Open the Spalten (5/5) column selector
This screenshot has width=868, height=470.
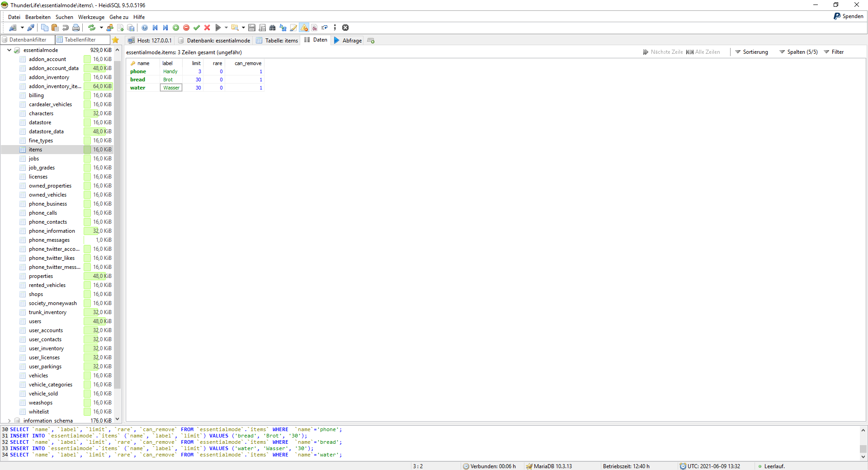pos(798,52)
